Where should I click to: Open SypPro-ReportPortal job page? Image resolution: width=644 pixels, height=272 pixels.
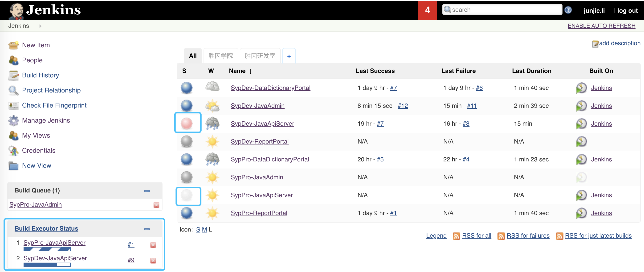[259, 213]
